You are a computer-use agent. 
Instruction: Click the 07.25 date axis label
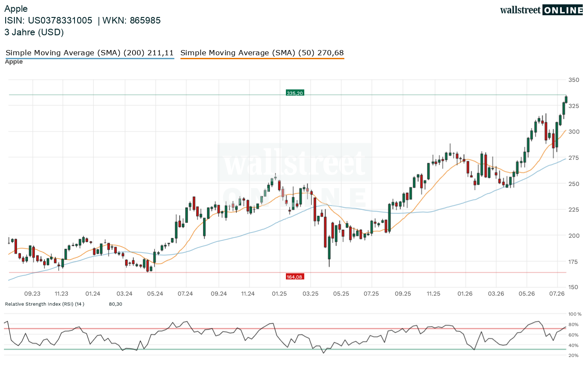(x=371, y=294)
